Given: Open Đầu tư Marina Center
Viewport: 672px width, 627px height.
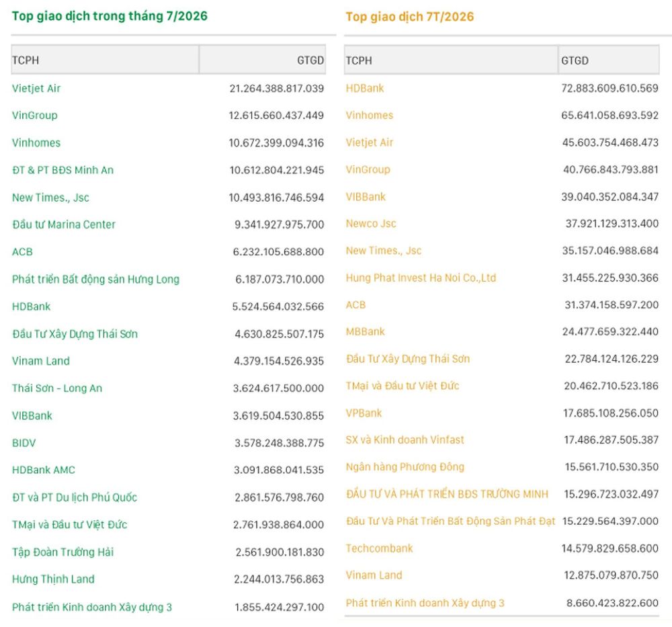Looking at the screenshot, I should click(64, 224).
